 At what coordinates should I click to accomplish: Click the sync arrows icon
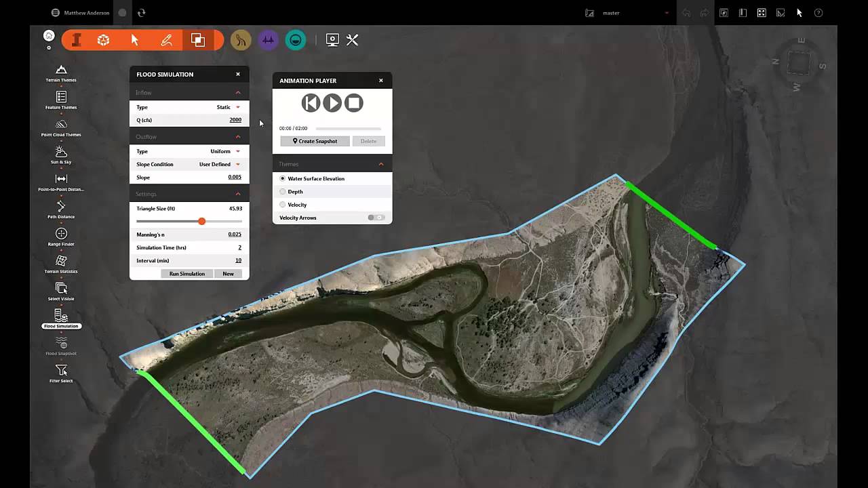click(x=141, y=12)
